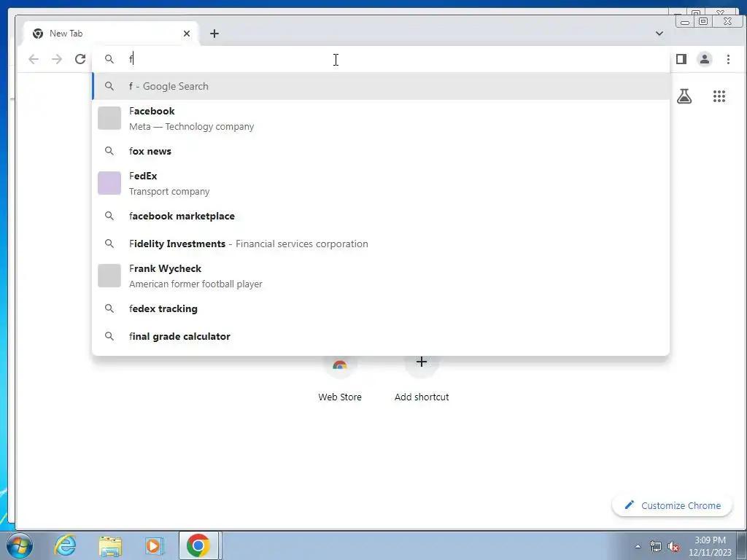The width and height of the screenshot is (747, 560).
Task: Click the Frank Wycheck thumbnail
Action: (109, 276)
